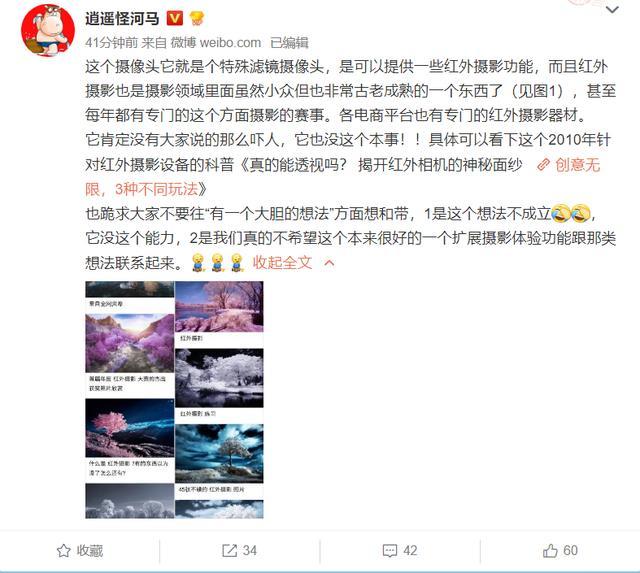Viewport: 640px width, 573px height.
Task: Open post options chevron menu
Action: (x=612, y=10)
